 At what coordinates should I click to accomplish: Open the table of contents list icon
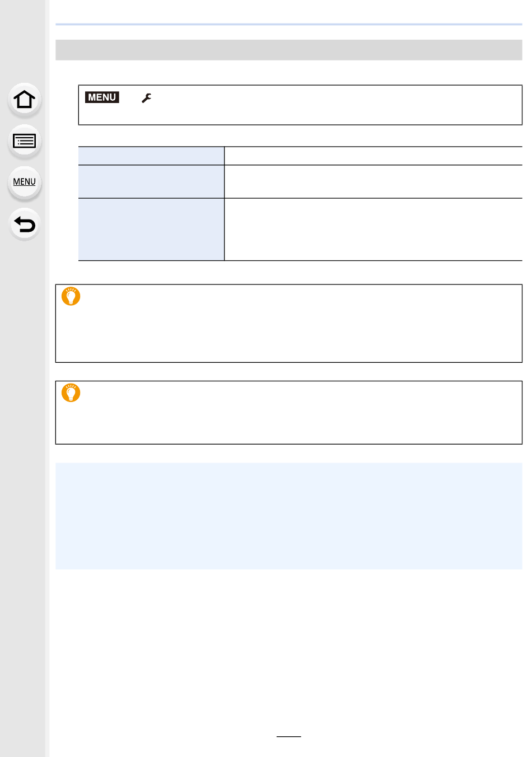click(24, 141)
